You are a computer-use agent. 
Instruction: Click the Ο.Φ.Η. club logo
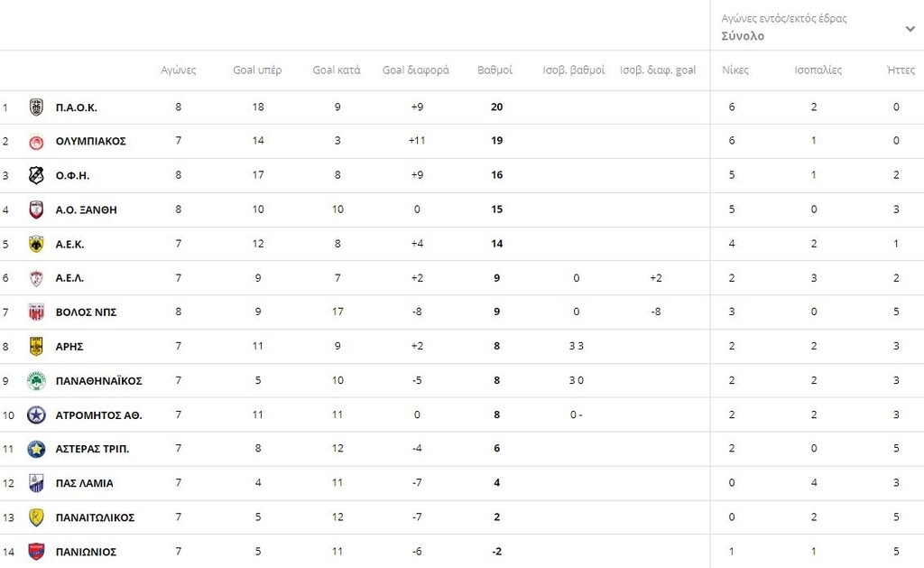(x=36, y=176)
